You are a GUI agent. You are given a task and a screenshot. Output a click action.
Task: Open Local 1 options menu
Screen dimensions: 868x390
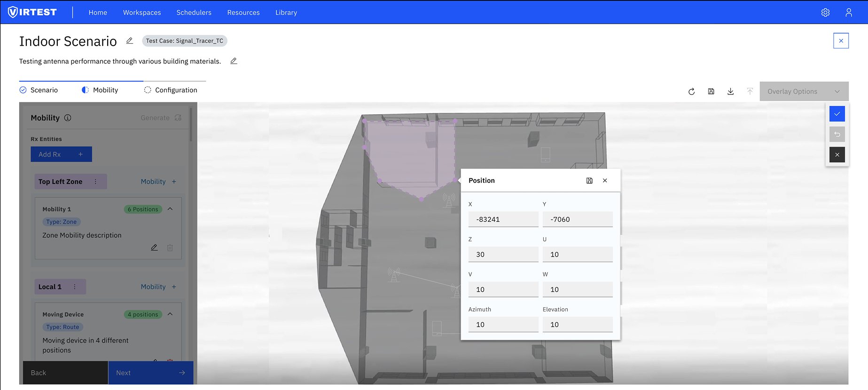(74, 287)
